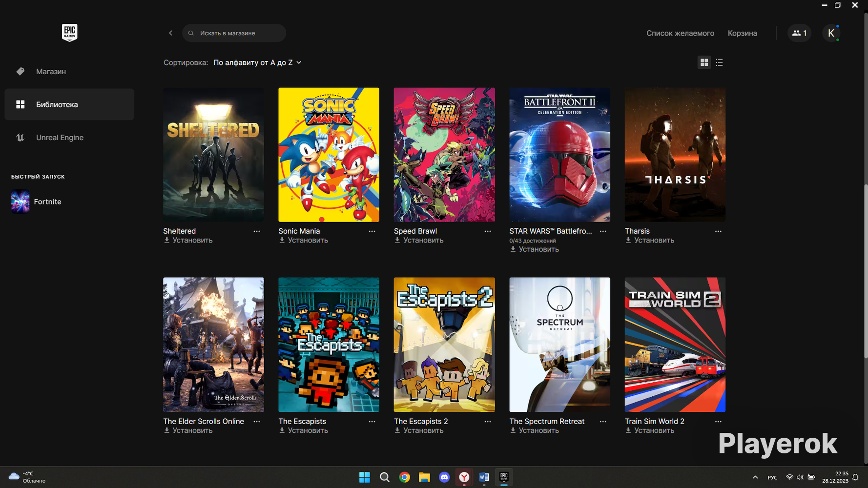Open The Escapists 2 options menu
This screenshot has height=488, width=868.
coord(488,422)
